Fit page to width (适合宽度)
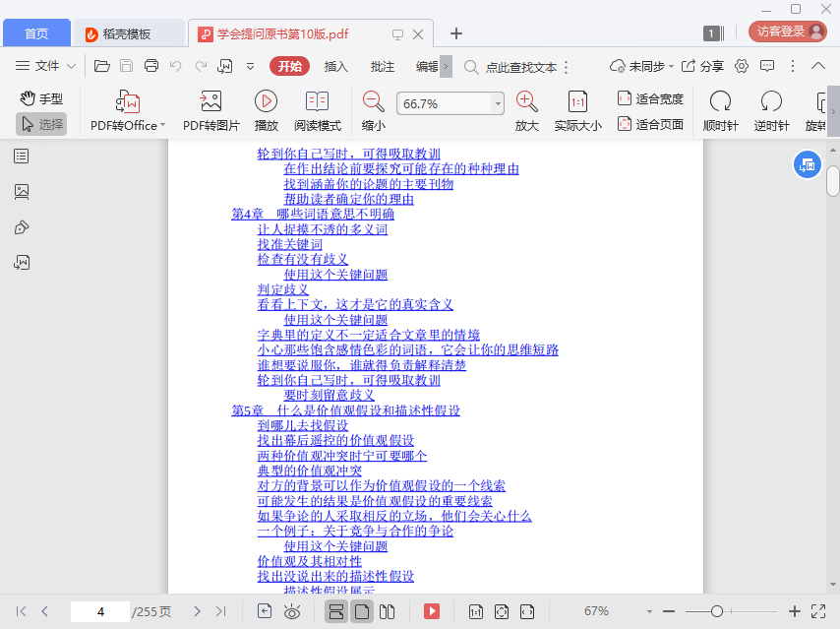This screenshot has width=840, height=629. pos(650,98)
